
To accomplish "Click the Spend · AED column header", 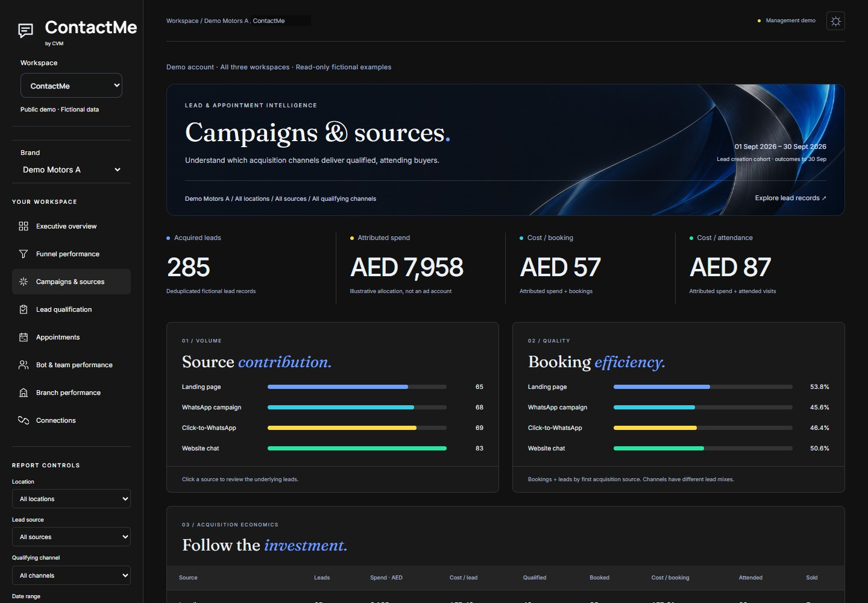I will point(386,578).
